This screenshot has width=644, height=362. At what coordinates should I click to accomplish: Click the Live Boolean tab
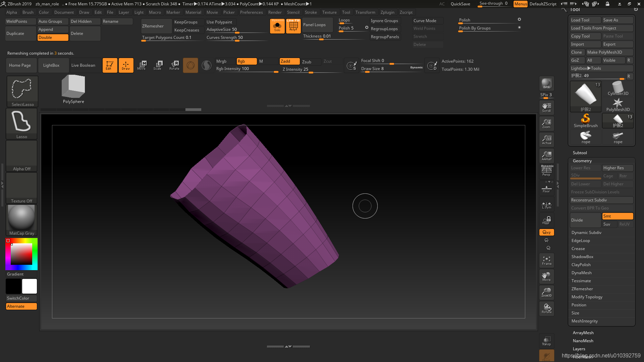[x=83, y=65]
